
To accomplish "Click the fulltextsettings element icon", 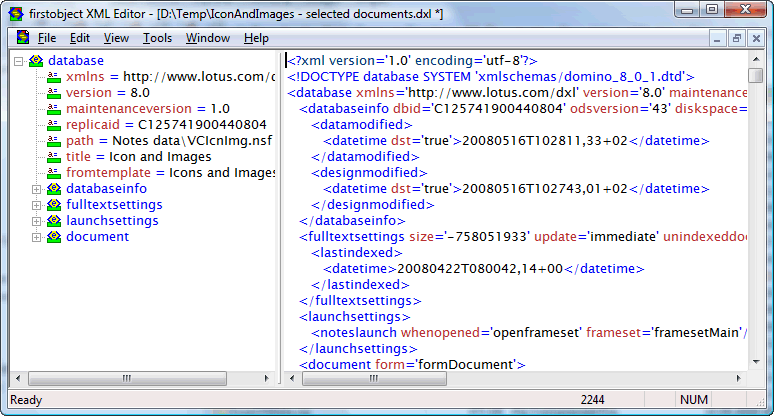I will [54, 205].
